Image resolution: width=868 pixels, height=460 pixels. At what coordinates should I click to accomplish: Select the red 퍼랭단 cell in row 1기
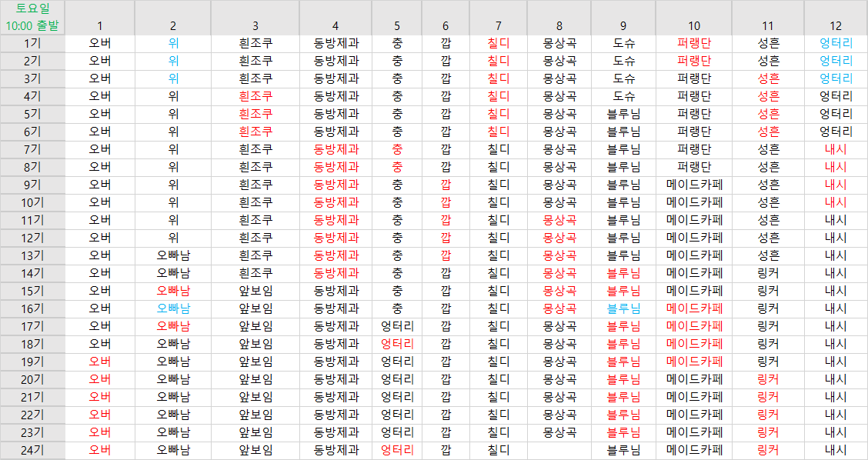(693, 43)
